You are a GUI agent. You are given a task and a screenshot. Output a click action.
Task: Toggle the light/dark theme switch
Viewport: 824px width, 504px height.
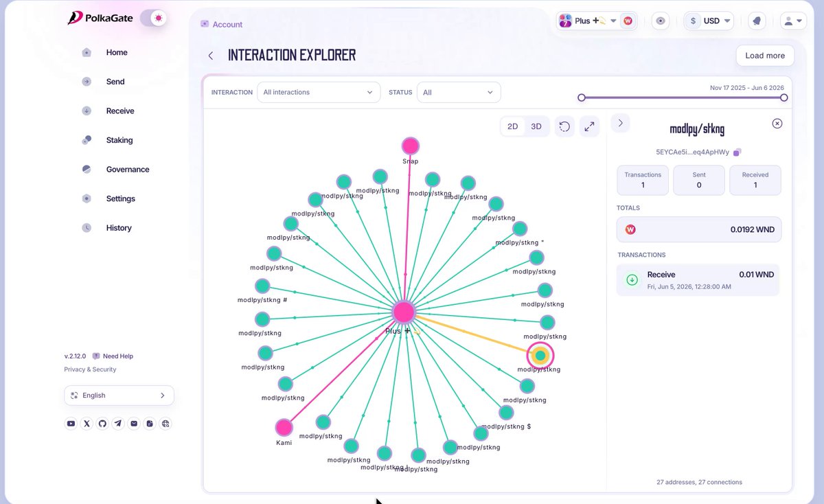153,18
